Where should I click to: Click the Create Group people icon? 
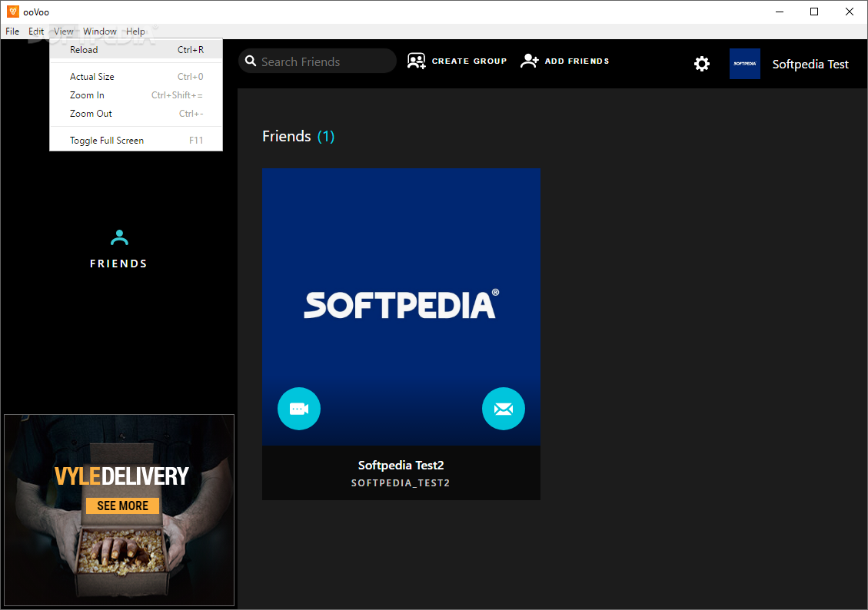(416, 61)
